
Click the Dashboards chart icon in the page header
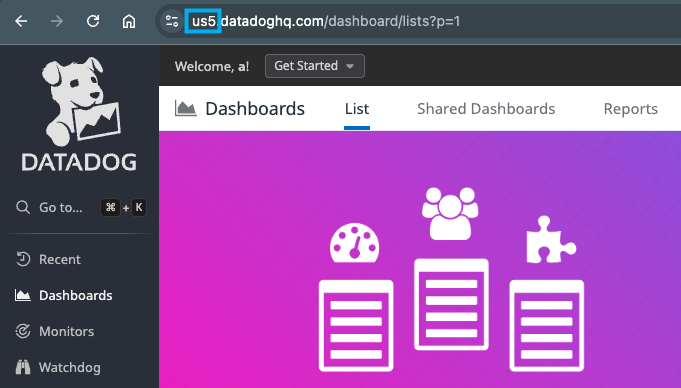(x=185, y=108)
